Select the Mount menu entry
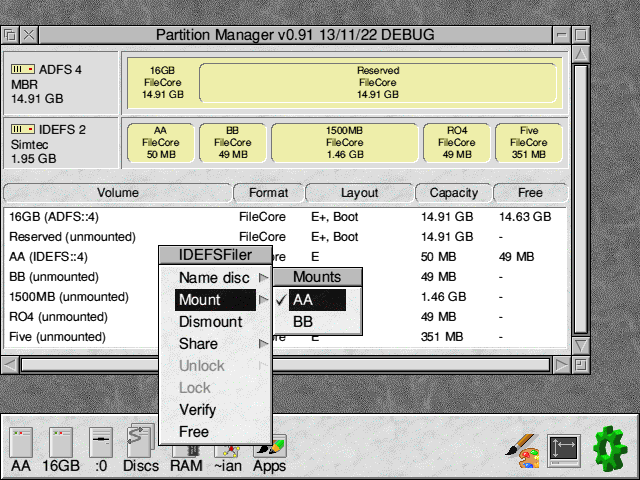The width and height of the screenshot is (640, 480). tap(215, 300)
